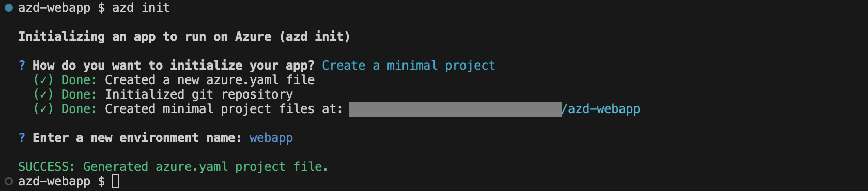
Task: Open the /azd-webapp path link
Action: coord(601,109)
